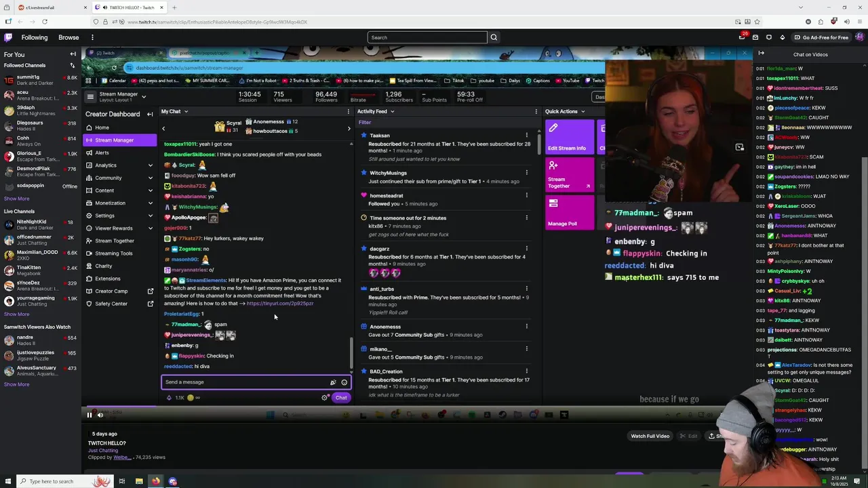Reload the browser page

[45, 22]
